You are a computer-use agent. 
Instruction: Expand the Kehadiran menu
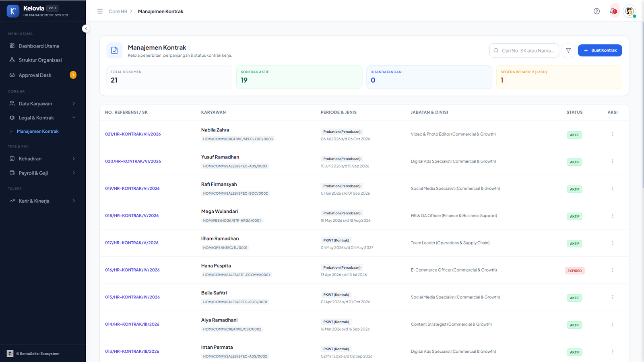[43, 159]
